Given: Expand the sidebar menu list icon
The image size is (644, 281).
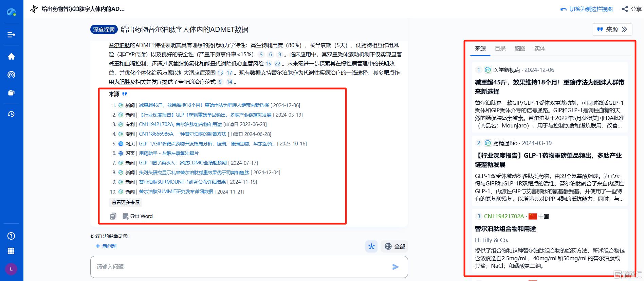Looking at the screenshot, I should pyautogui.click(x=11, y=35).
